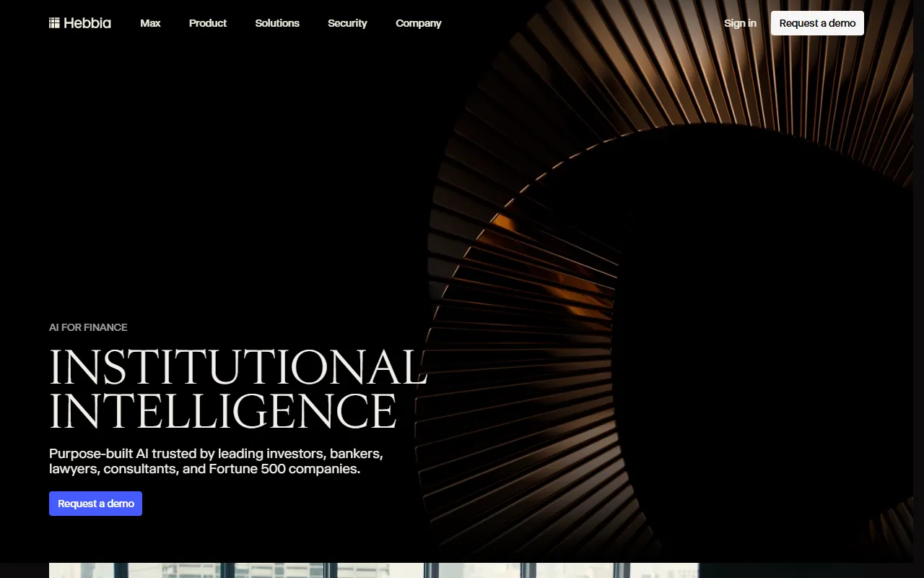This screenshot has width=924, height=578.
Task: Click the Sign in link
Action: pyautogui.click(x=740, y=23)
